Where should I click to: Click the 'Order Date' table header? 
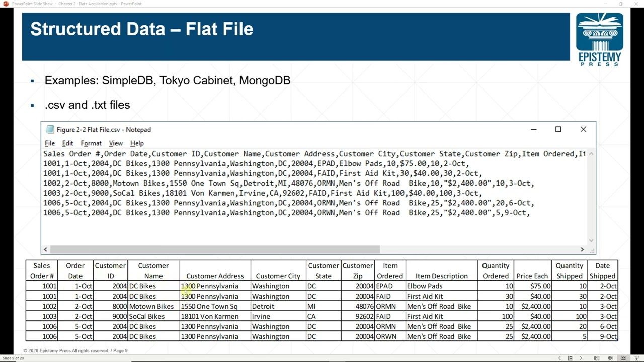coord(75,270)
